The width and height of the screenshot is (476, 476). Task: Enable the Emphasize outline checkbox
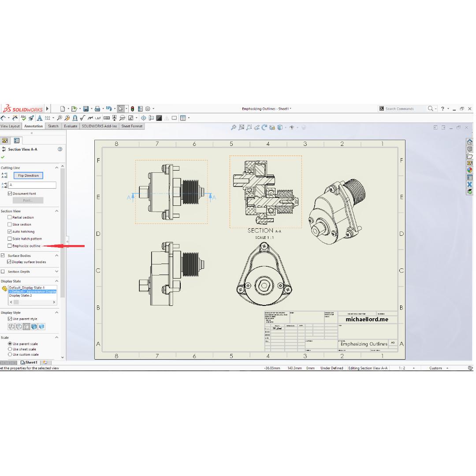(x=10, y=246)
